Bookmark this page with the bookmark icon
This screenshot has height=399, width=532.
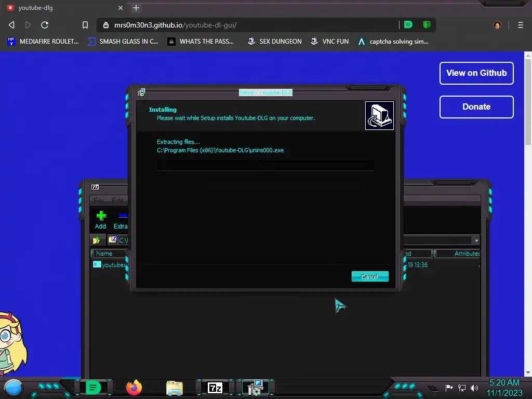click(x=85, y=25)
